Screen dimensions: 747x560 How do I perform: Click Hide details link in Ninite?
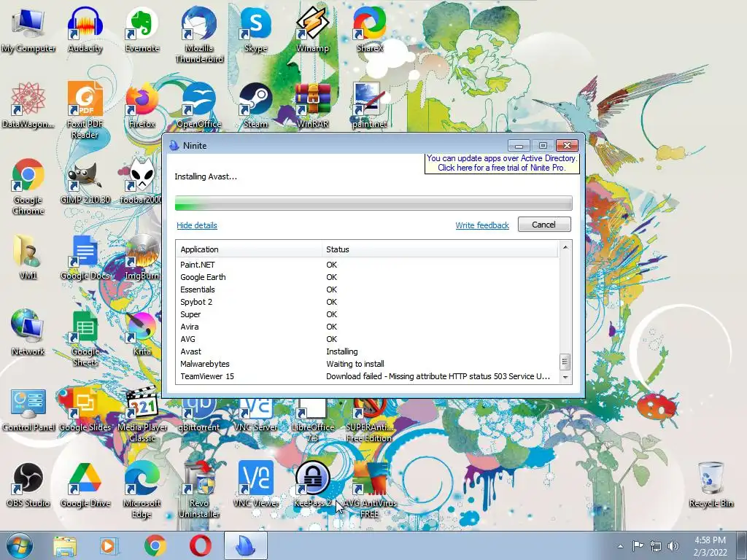coord(197,225)
